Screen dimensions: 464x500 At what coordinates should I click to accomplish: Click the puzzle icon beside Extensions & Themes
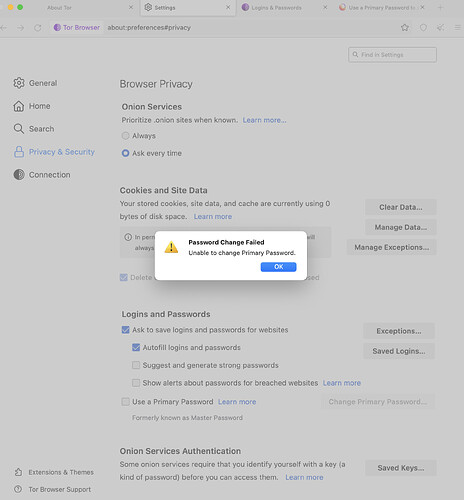(18, 472)
